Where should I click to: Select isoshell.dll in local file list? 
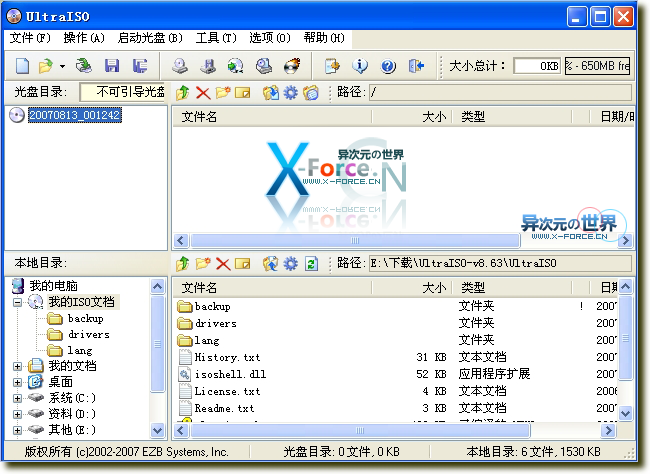230,374
